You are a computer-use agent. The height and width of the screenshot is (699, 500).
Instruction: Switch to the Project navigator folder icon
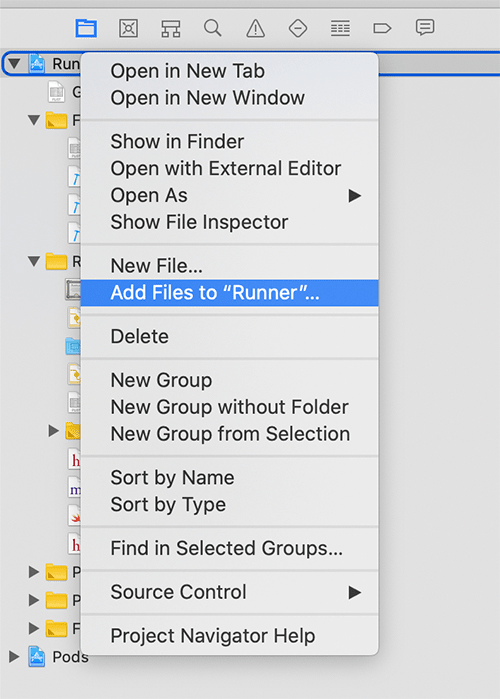click(x=86, y=29)
